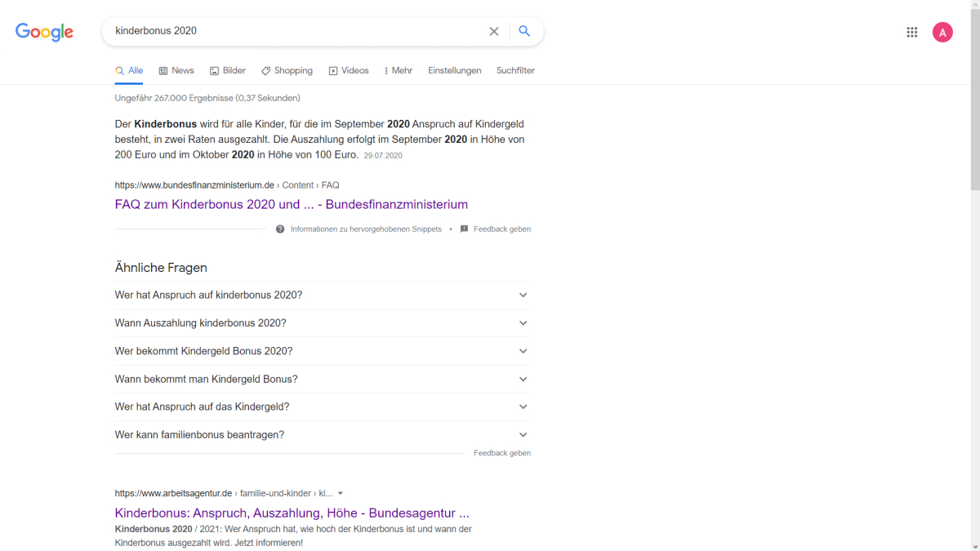Open the Mehr menu
The height and width of the screenshot is (551, 980).
tap(399, 70)
